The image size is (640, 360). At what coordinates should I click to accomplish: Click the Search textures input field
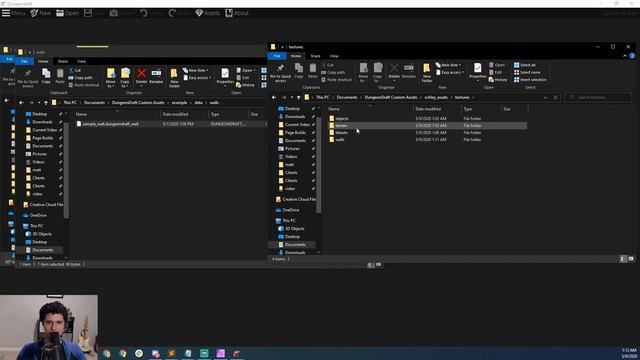[x=598, y=98]
